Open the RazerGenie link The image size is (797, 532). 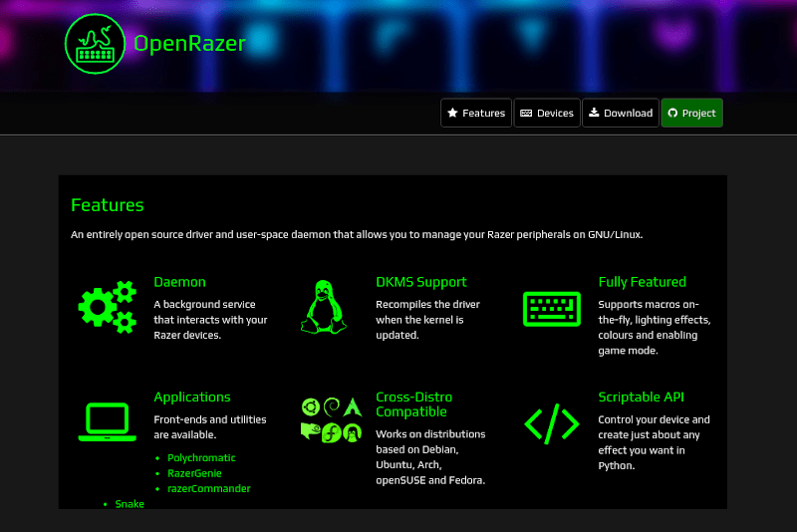(195, 473)
